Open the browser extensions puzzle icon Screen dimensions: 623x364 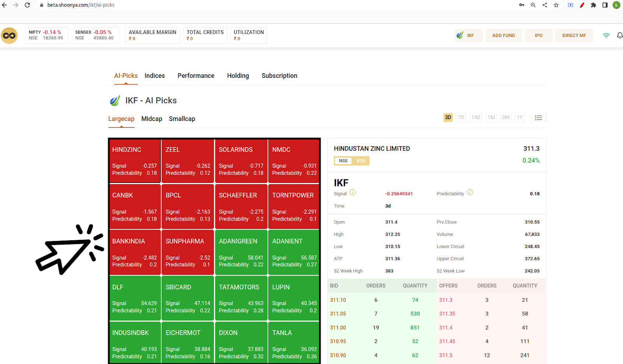pyautogui.click(x=593, y=5)
